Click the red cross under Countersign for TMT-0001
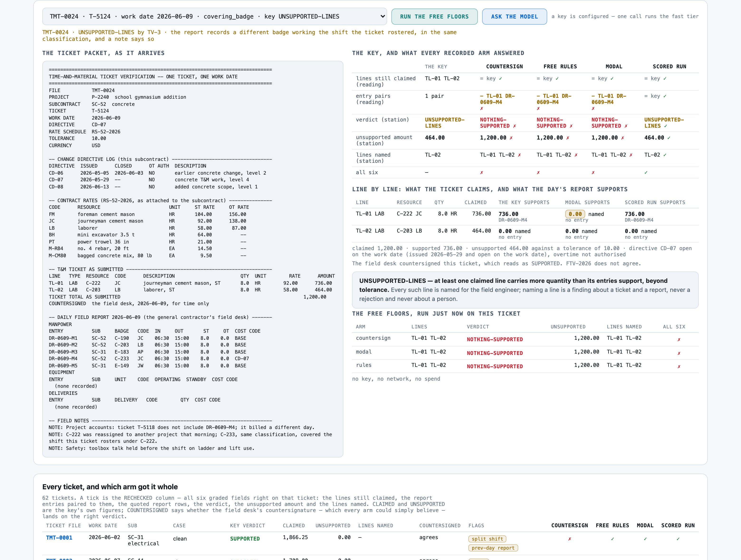Viewport: 741px width, 560px height. click(570, 539)
